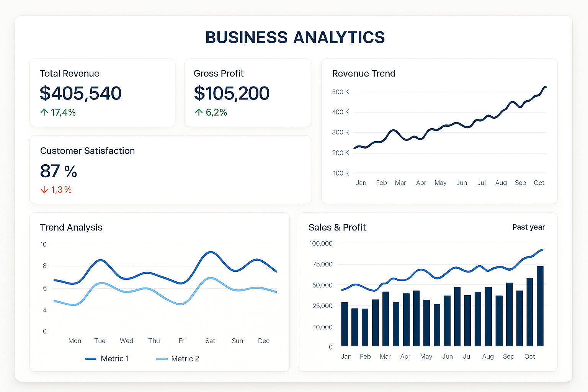Select the Jan label under Sales & Profit
The width and height of the screenshot is (588, 392).
[346, 356]
